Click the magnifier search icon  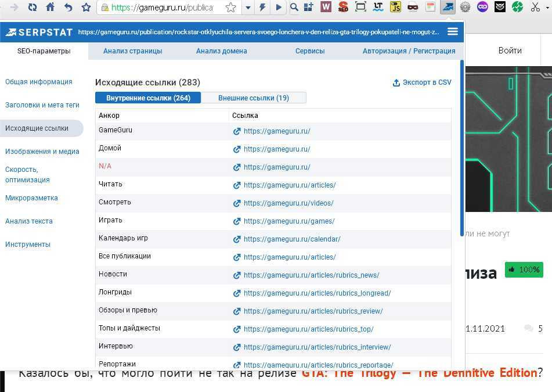[294, 7]
